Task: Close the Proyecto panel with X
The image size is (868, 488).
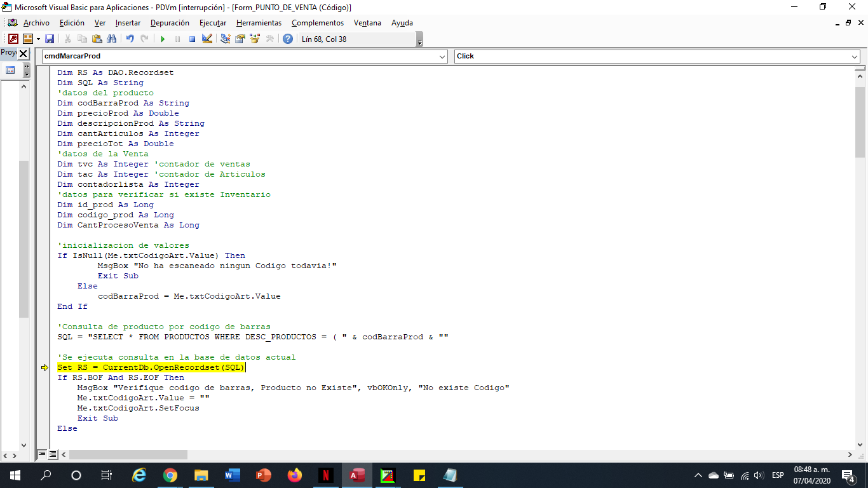Action: click(24, 53)
